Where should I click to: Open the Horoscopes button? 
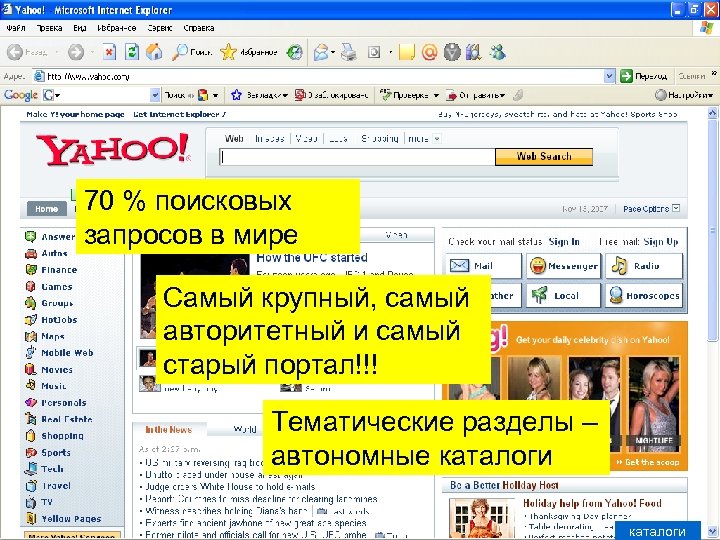[644, 296]
